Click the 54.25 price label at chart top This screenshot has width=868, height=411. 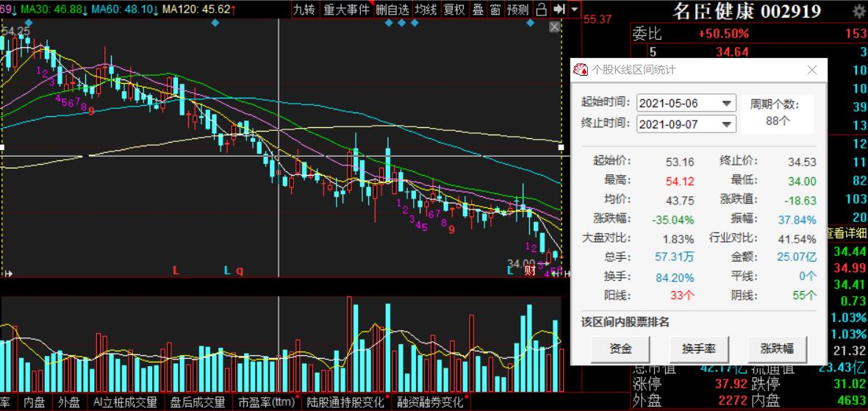(x=15, y=32)
